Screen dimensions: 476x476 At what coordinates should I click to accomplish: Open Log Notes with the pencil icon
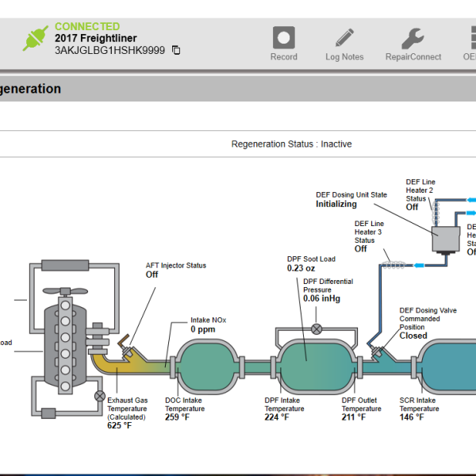[x=344, y=37]
